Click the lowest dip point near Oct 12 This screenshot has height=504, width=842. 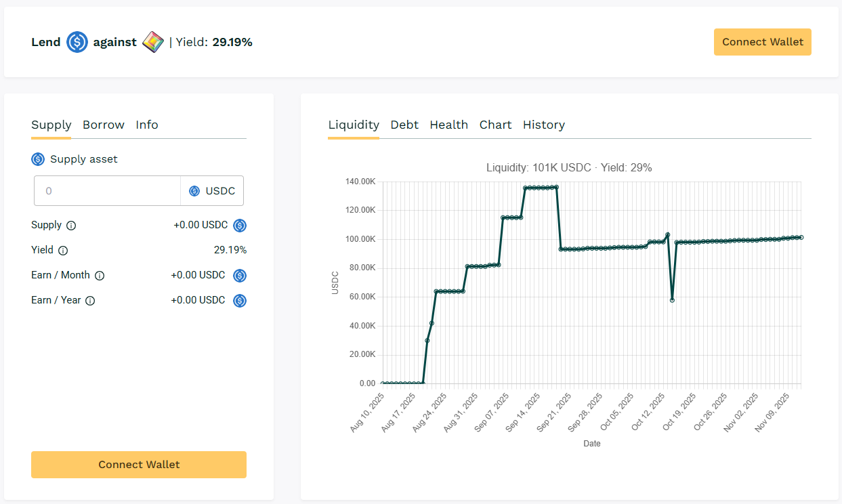pos(672,300)
